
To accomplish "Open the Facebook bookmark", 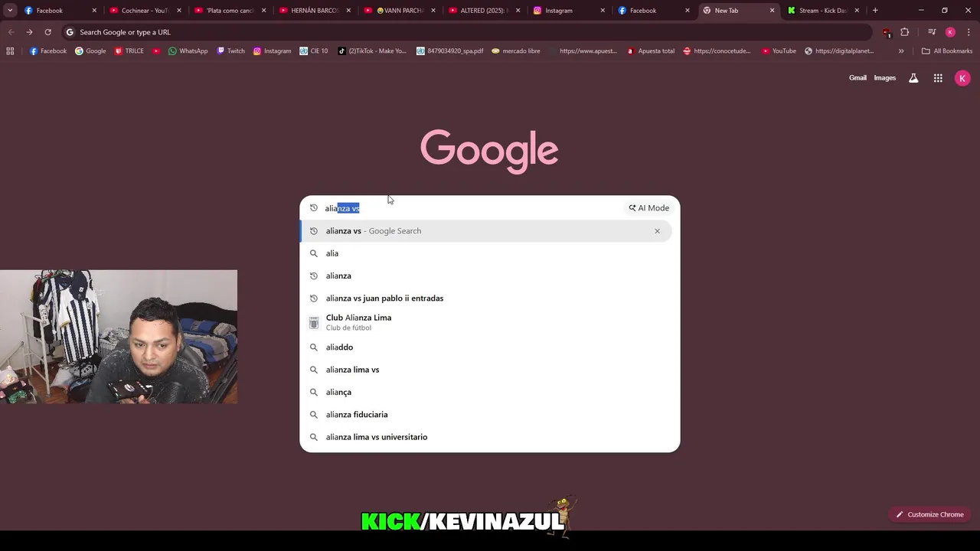I will tap(48, 51).
